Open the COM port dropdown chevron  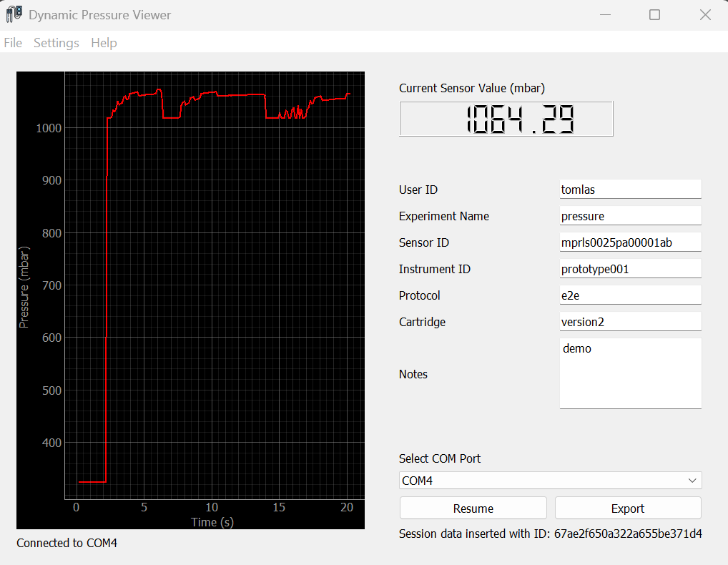[x=691, y=481]
